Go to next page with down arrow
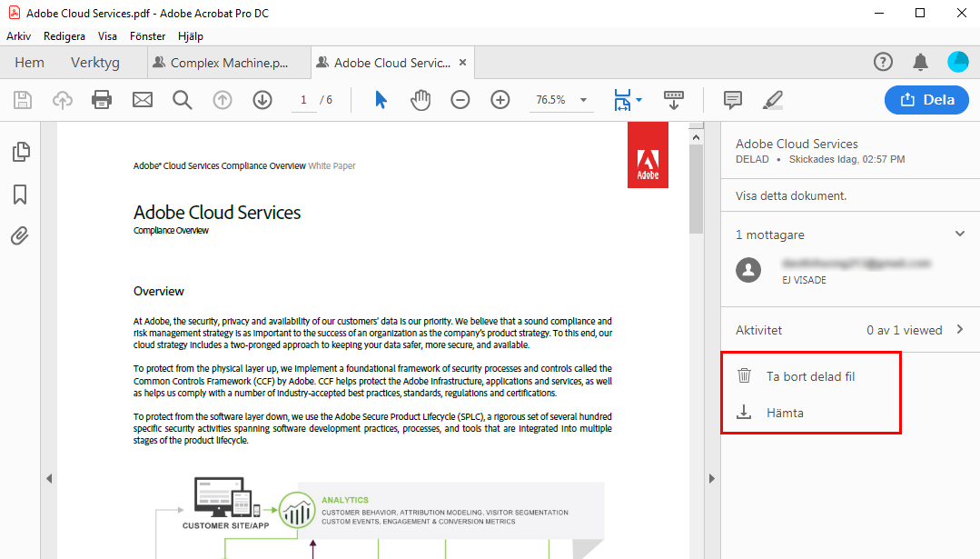 (262, 100)
